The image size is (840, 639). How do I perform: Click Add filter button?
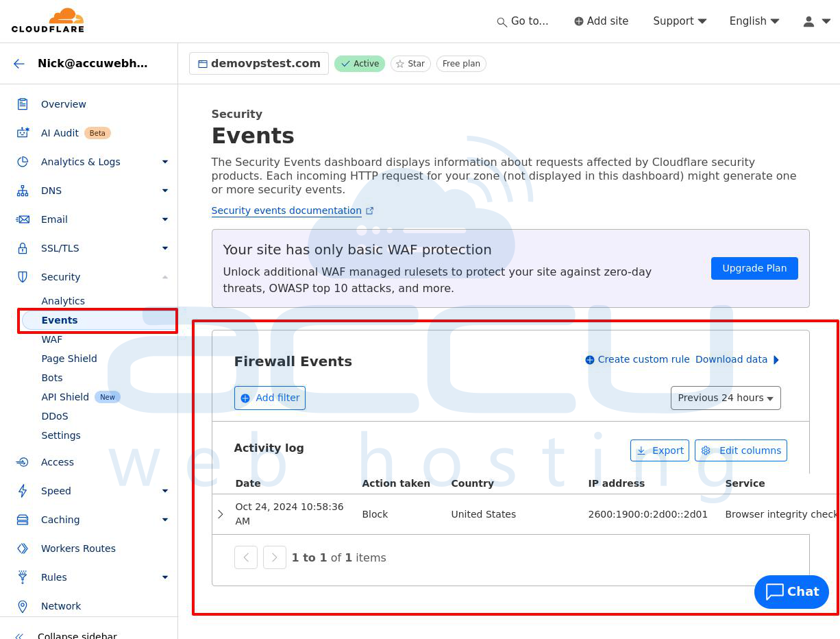[x=270, y=398]
